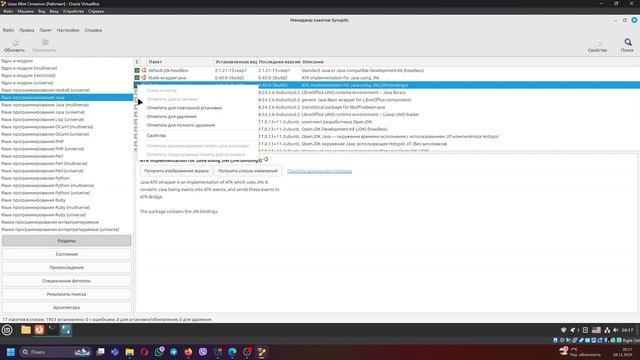640x360 pixels.
Task: Click the shield update manager tray icon
Action: (564, 330)
